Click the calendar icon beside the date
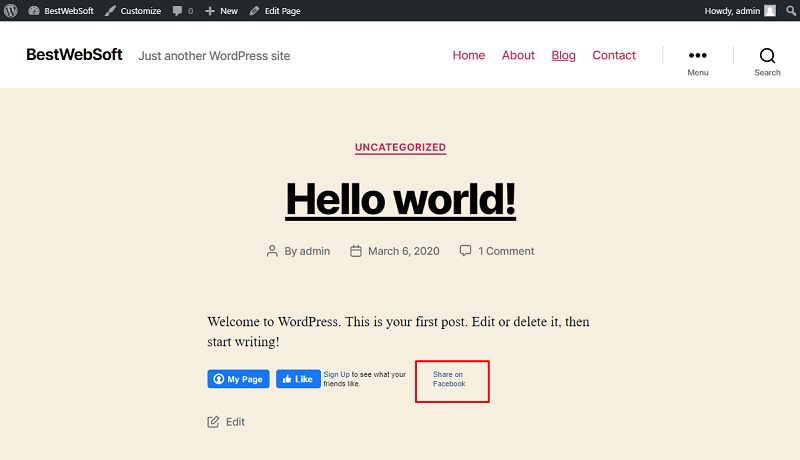Image resolution: width=800 pixels, height=460 pixels. [356, 251]
